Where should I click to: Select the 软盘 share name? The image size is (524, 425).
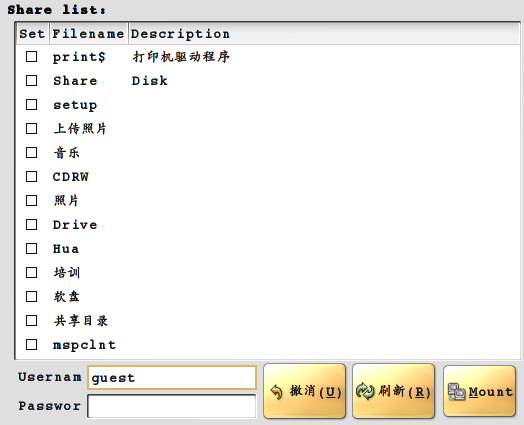[x=67, y=297]
